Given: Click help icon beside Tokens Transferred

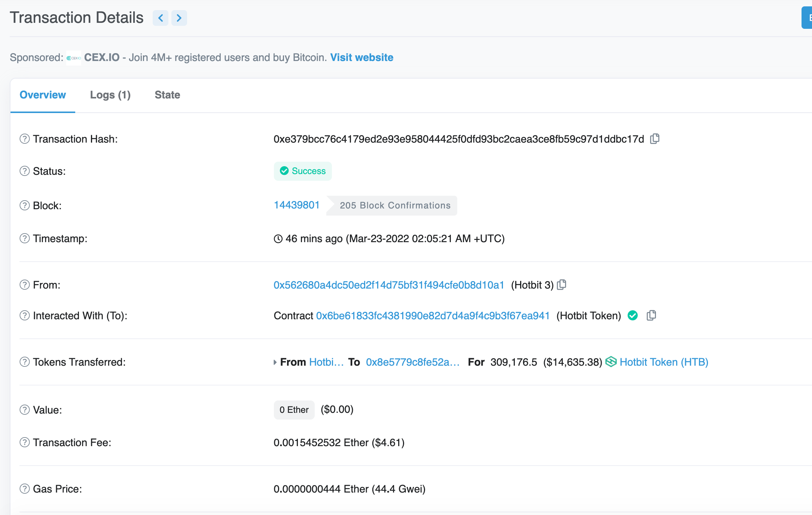Looking at the screenshot, I should (x=25, y=362).
